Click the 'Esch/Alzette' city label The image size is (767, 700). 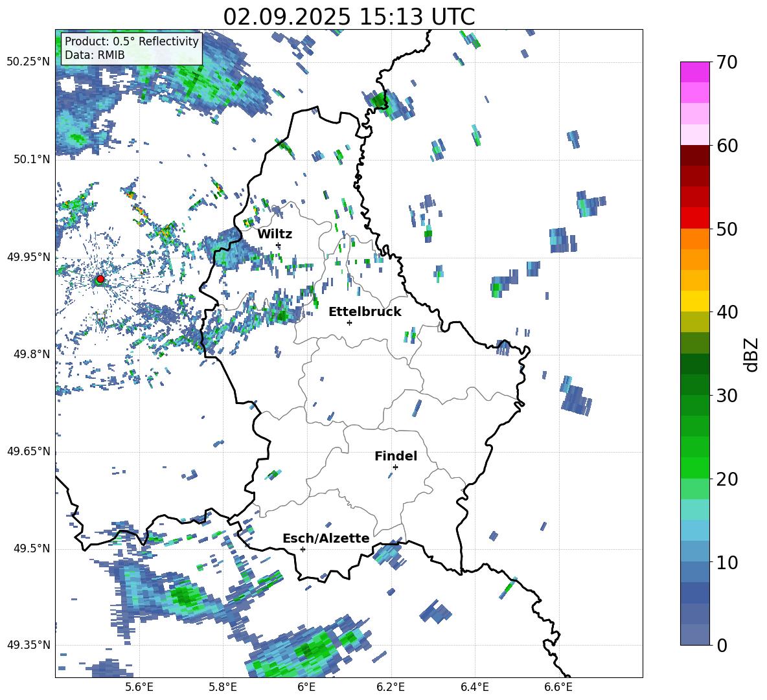coord(326,538)
